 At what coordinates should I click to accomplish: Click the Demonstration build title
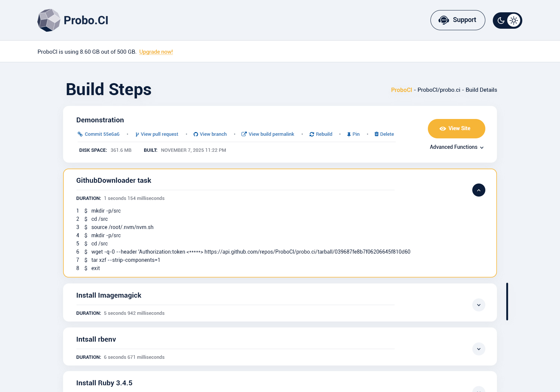(x=100, y=120)
